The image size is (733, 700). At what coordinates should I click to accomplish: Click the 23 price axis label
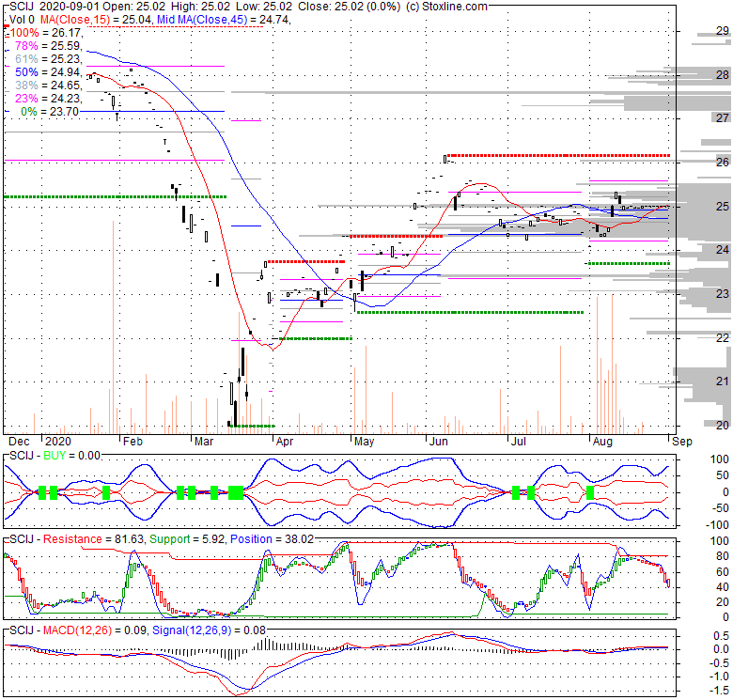[723, 293]
